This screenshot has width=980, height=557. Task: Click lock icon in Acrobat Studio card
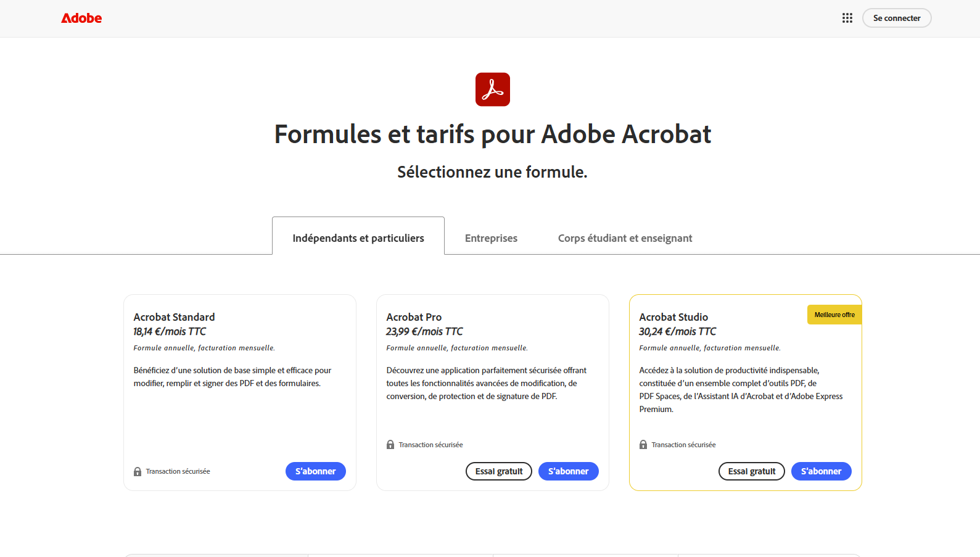coord(643,445)
